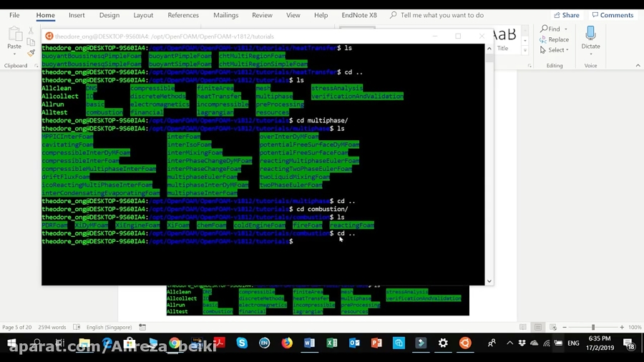Open Google Chrome from taskbar
This screenshot has width=644, height=362.
tap(175, 343)
